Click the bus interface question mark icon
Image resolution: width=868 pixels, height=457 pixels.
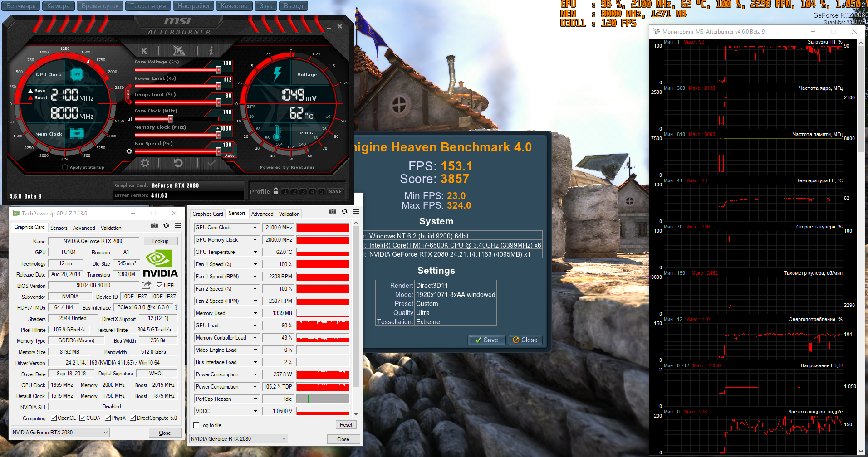[176, 307]
